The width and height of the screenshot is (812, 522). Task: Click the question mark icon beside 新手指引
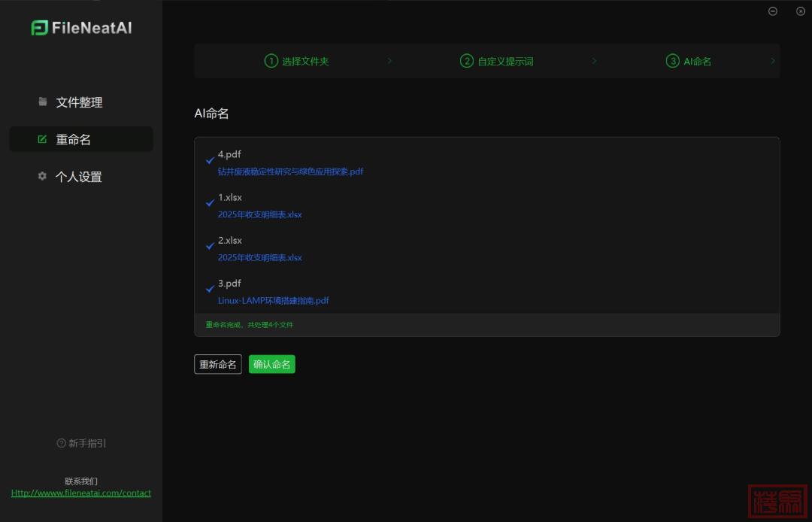click(x=61, y=443)
